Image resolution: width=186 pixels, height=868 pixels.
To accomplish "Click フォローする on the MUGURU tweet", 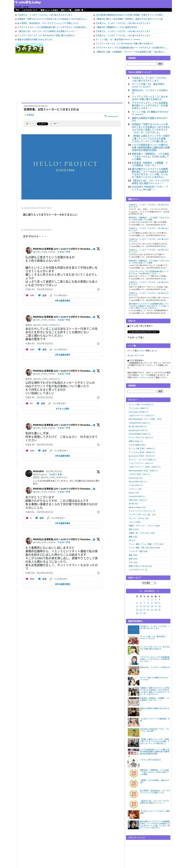I will click(x=55, y=475).
